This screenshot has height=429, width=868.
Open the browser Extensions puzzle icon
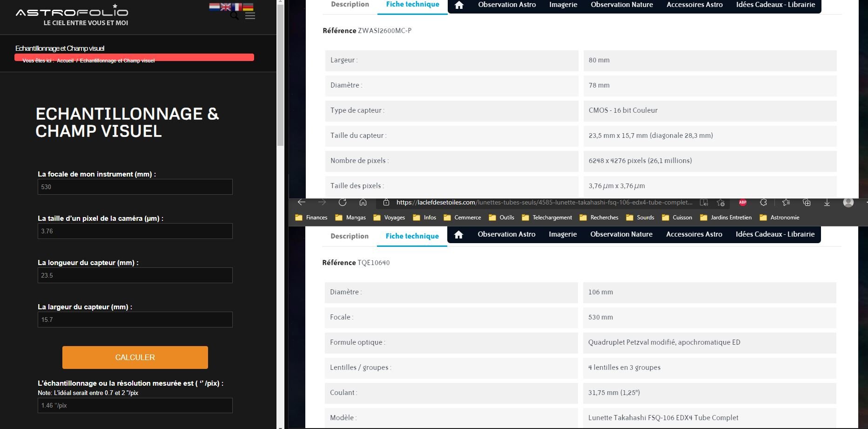(763, 202)
